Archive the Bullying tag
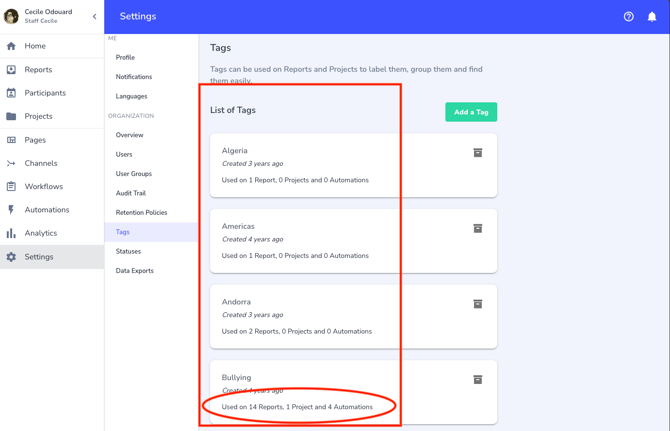This screenshot has height=431, width=670. 478,379
